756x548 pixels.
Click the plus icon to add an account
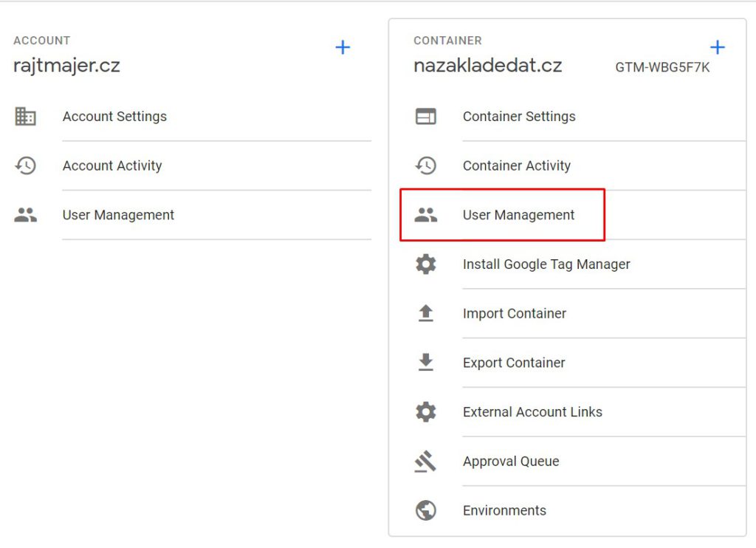point(343,47)
